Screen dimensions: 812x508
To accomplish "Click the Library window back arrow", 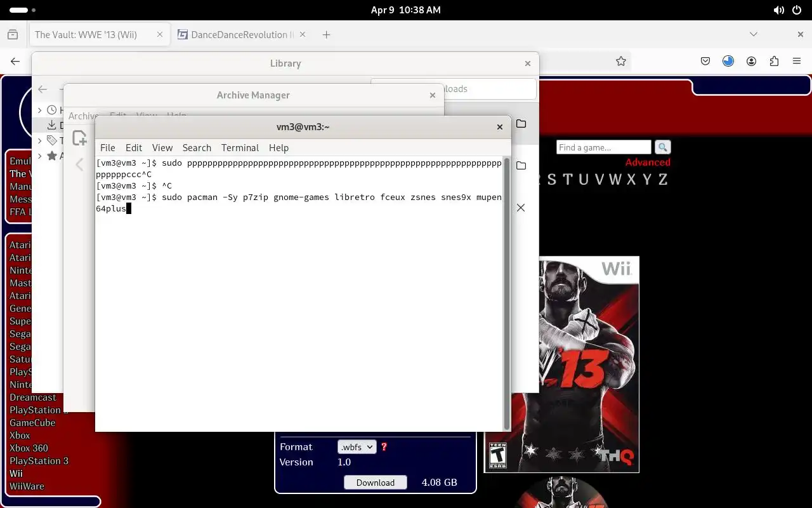I will [43, 89].
